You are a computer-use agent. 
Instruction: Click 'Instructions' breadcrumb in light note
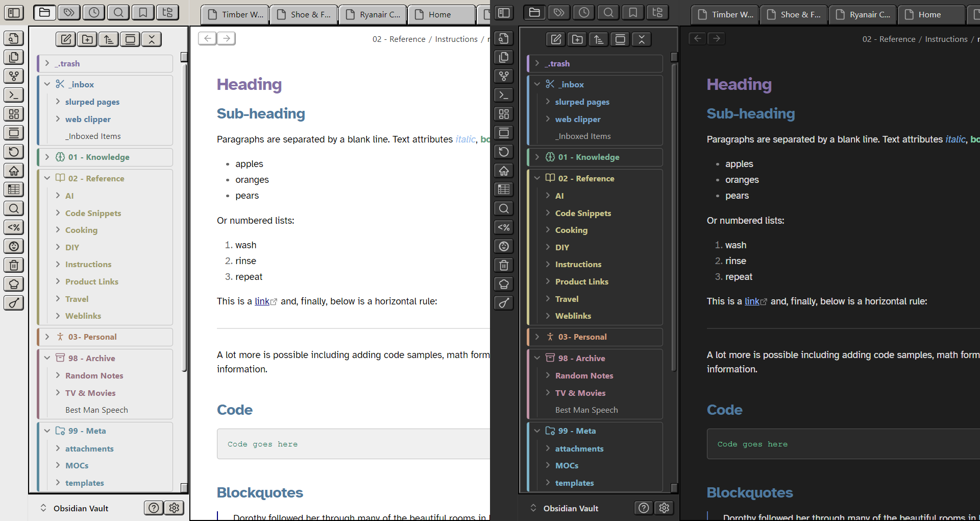(x=456, y=39)
